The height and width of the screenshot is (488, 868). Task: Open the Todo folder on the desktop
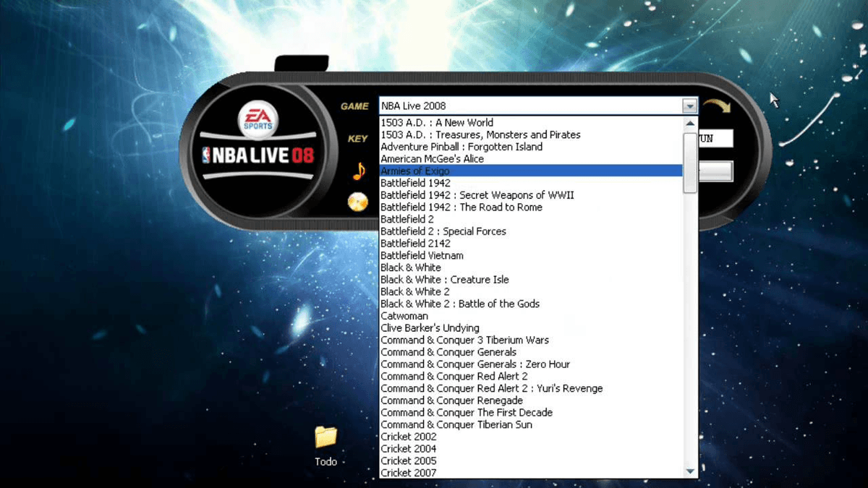point(326,437)
